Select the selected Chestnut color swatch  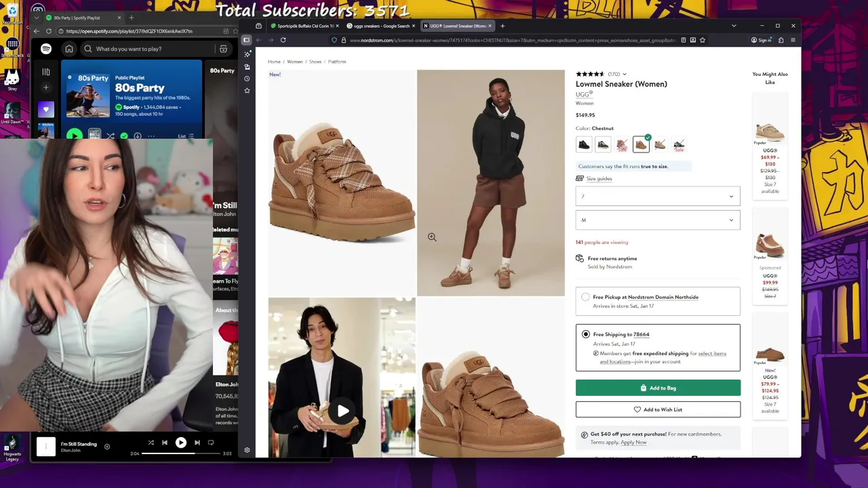tap(641, 144)
